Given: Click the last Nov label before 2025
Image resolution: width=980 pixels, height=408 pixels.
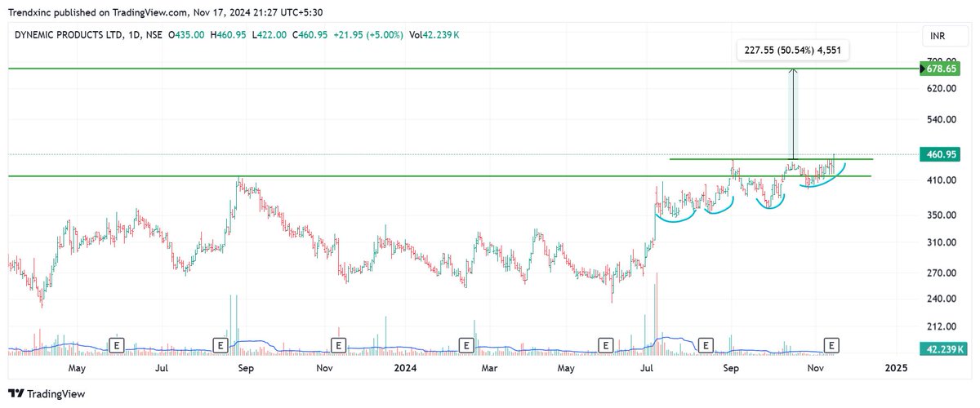Looking at the screenshot, I should pos(815,368).
